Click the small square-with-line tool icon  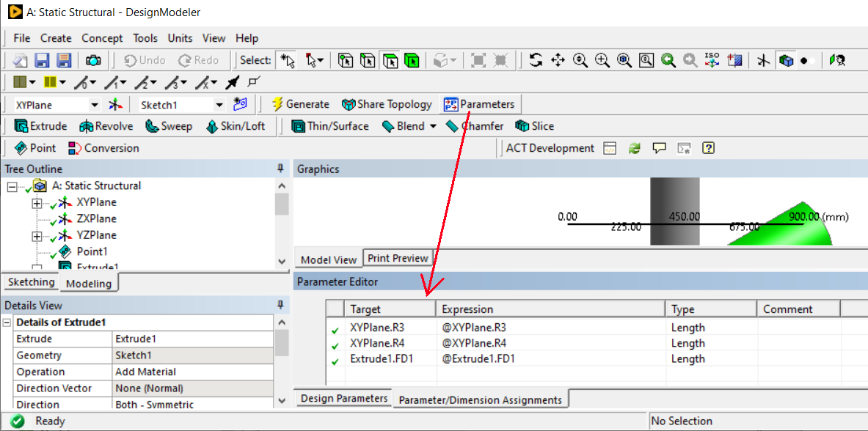tap(254, 82)
